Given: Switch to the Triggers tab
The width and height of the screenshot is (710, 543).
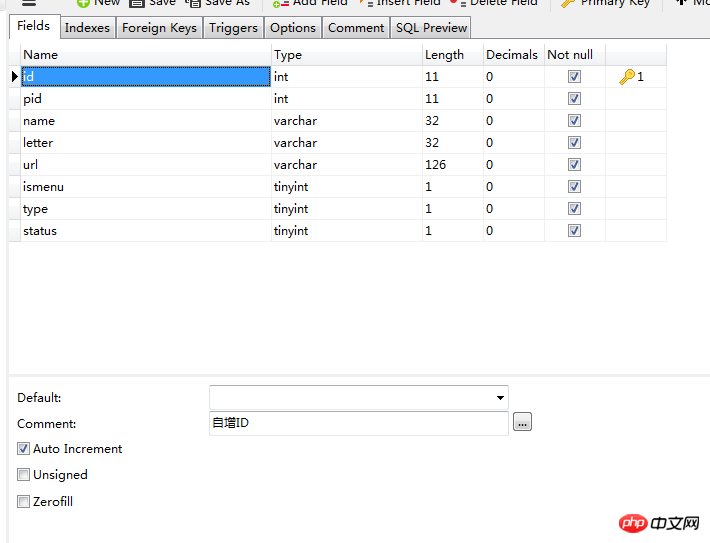Looking at the screenshot, I should point(233,28).
